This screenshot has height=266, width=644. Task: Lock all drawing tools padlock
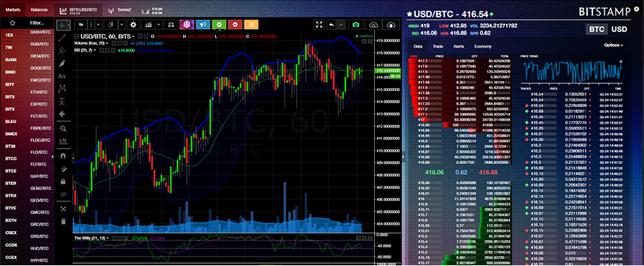[63, 181]
